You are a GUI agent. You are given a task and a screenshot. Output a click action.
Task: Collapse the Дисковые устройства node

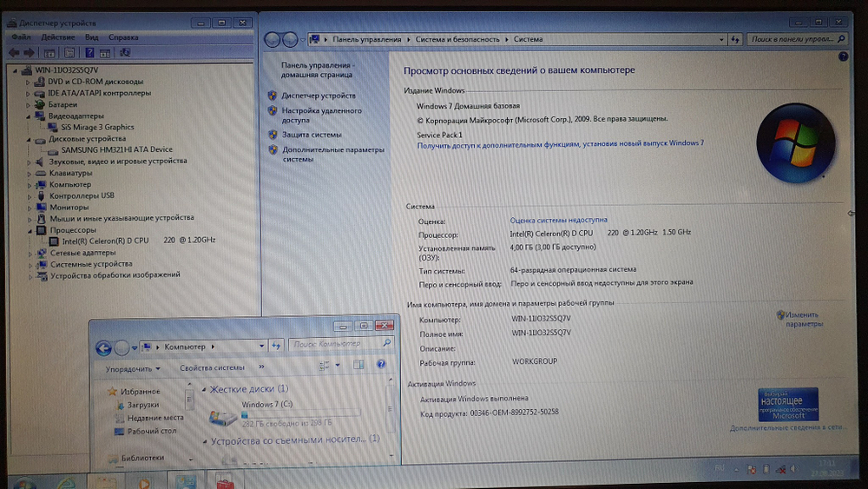click(x=29, y=139)
